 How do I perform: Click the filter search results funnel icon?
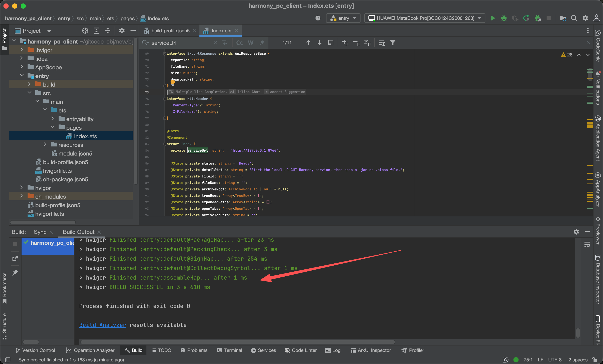(393, 43)
